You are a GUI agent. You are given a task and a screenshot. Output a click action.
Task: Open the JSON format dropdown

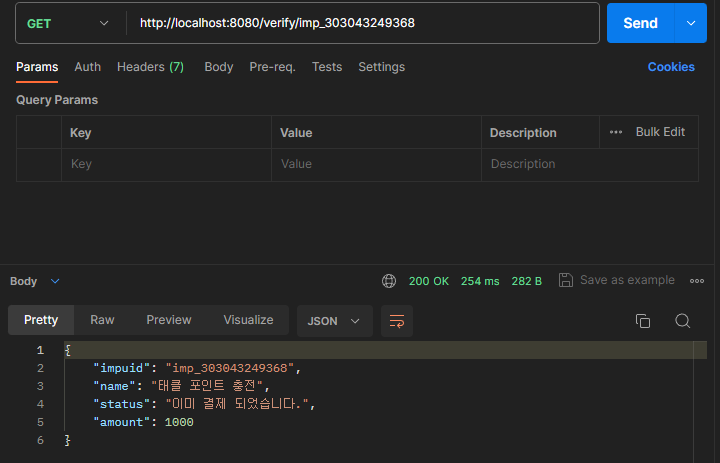click(x=334, y=321)
